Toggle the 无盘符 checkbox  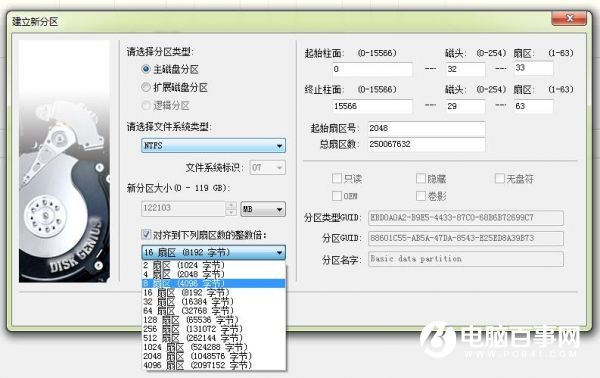[500, 178]
